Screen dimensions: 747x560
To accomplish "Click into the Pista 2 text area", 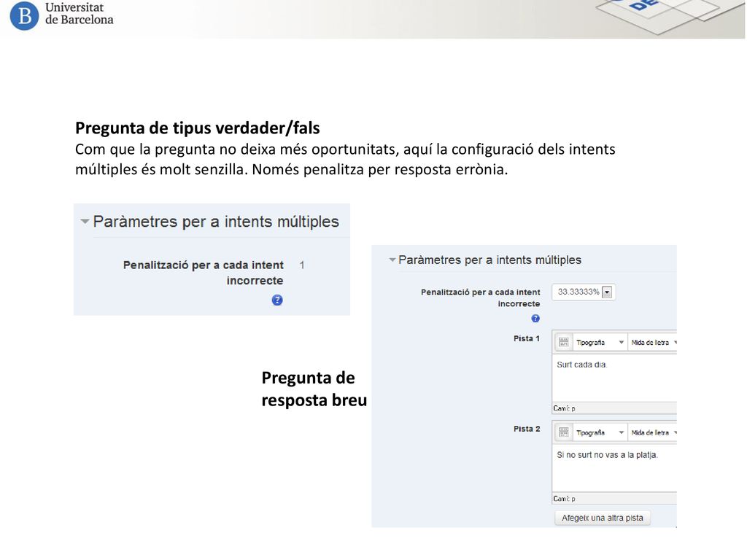I will pyautogui.click(x=614, y=468).
